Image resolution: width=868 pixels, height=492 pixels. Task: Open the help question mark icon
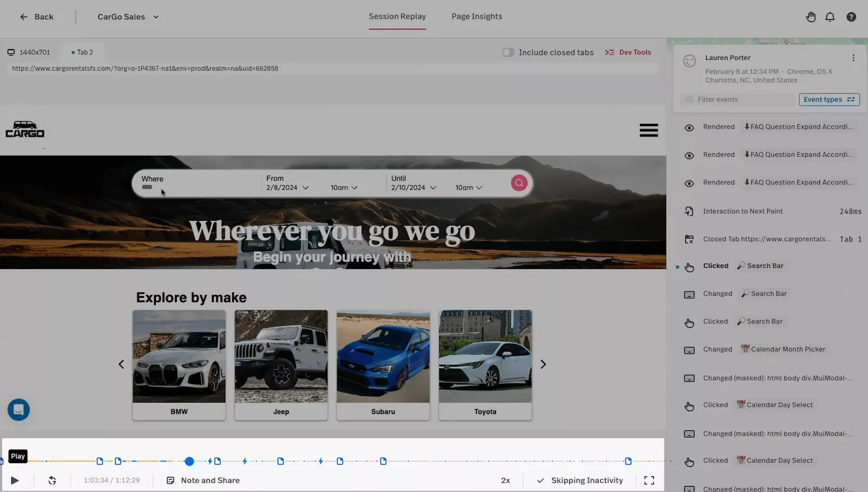pyautogui.click(x=851, y=17)
